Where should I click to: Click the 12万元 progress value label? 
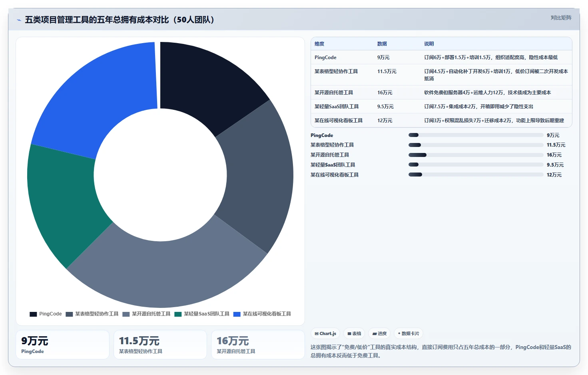click(554, 175)
